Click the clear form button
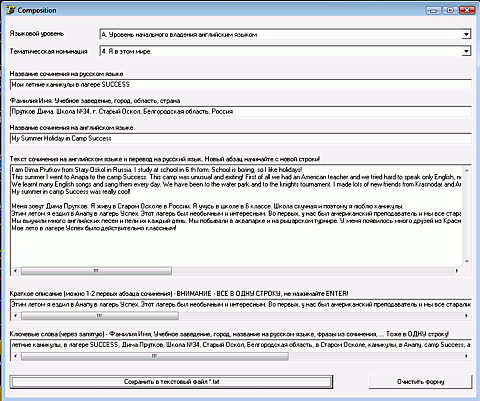480x401 pixels. pyautogui.click(x=420, y=382)
